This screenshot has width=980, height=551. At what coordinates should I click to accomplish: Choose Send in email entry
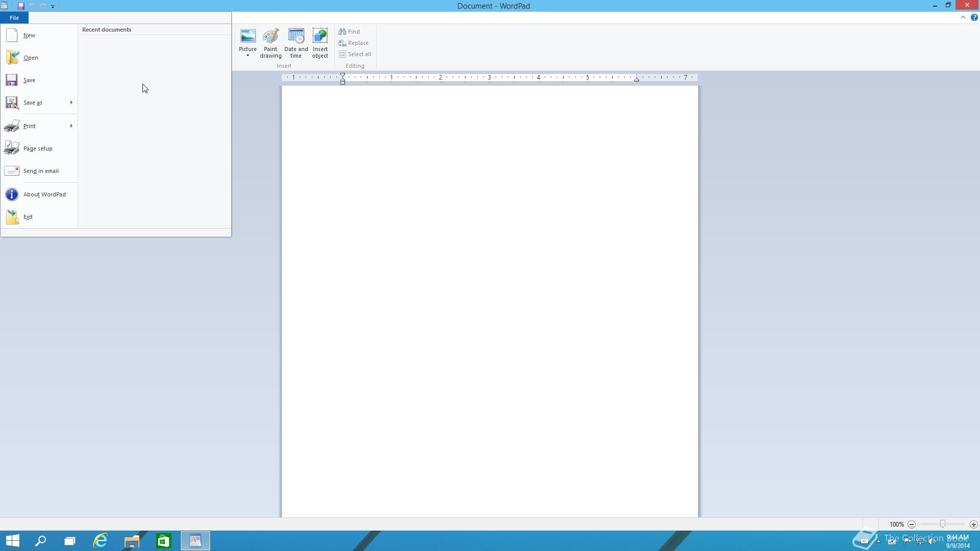[39, 171]
